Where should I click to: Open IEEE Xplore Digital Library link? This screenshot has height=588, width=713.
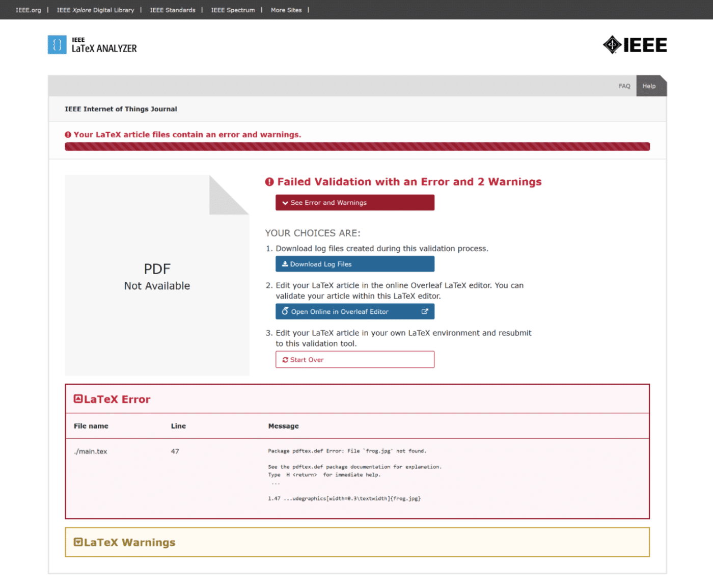tap(95, 10)
